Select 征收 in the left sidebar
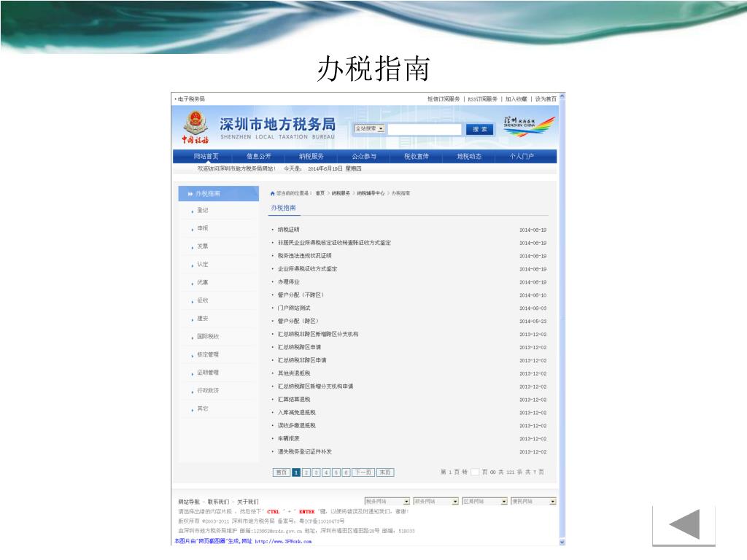The height and width of the screenshot is (560, 747). [x=203, y=300]
